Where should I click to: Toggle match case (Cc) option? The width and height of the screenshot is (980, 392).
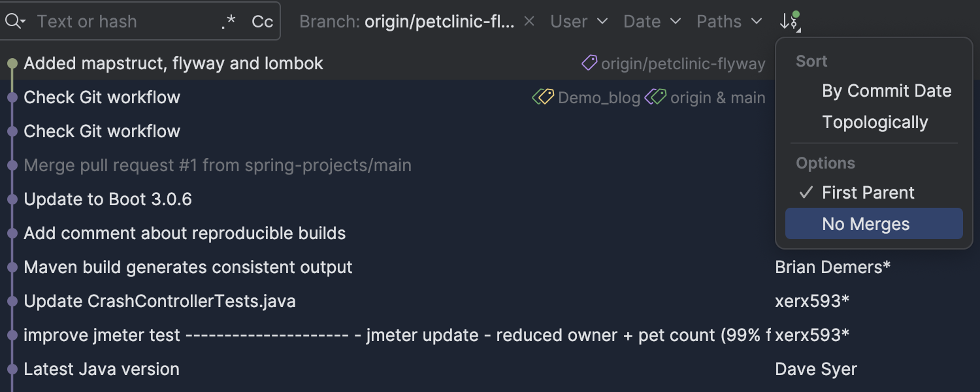tap(262, 22)
